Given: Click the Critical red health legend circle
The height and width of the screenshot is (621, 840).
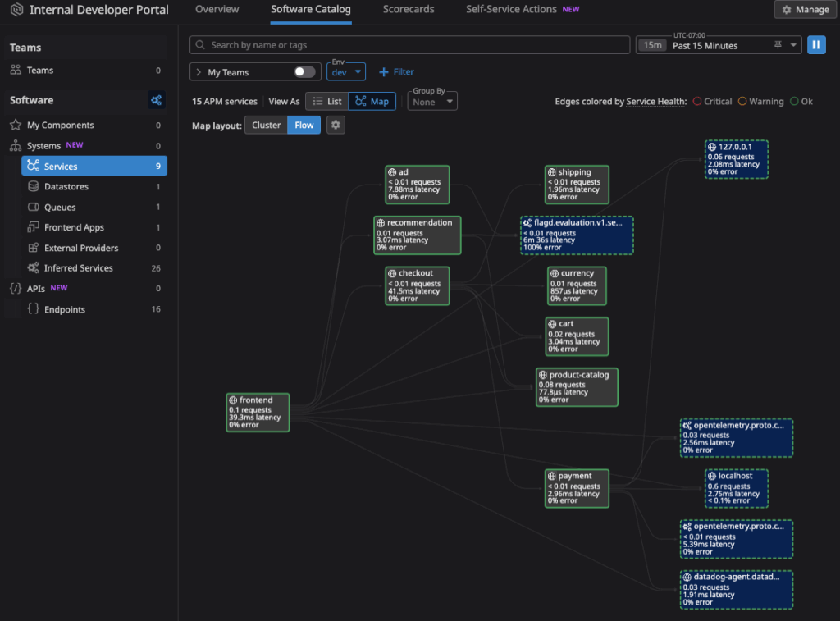Looking at the screenshot, I should (x=697, y=102).
